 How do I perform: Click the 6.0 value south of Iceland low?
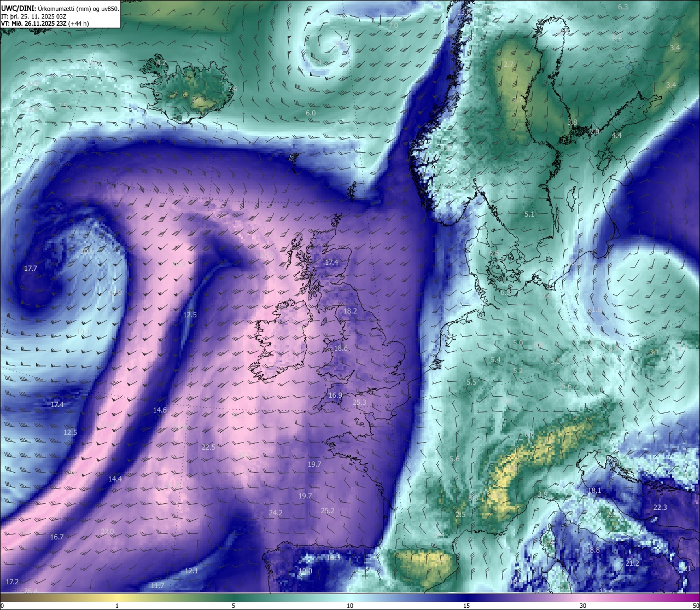tap(310, 113)
